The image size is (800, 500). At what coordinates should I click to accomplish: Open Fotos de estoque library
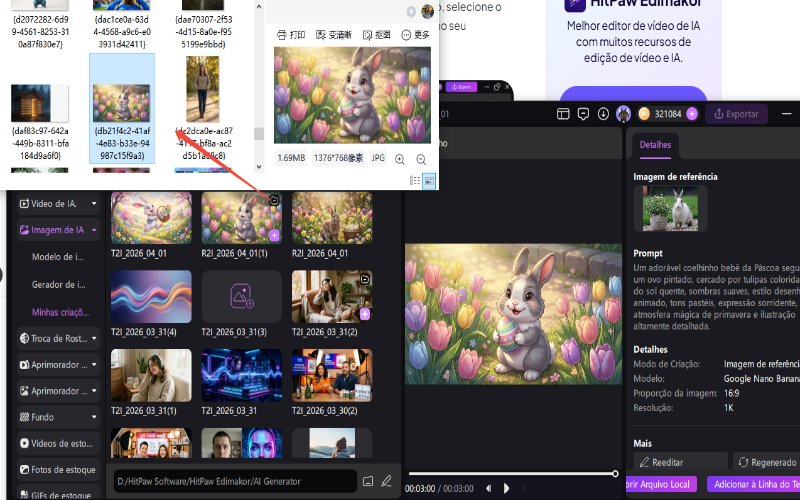tap(58, 469)
